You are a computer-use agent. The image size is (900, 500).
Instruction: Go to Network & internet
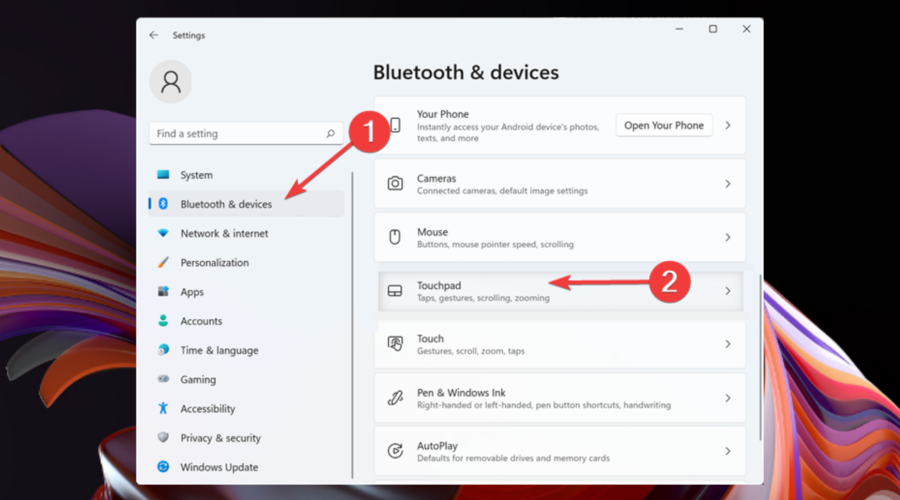pos(246,233)
